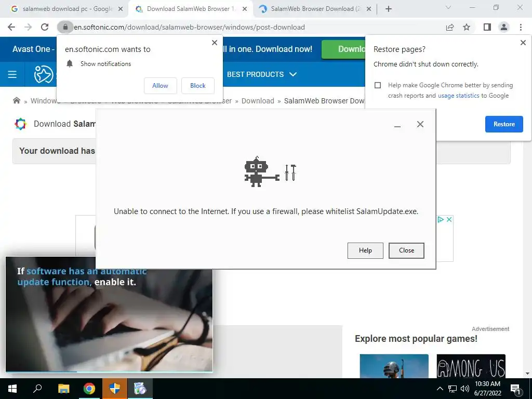This screenshot has width=532, height=399.
Task: Click the floating video ad thumbnail
Action: point(109,314)
